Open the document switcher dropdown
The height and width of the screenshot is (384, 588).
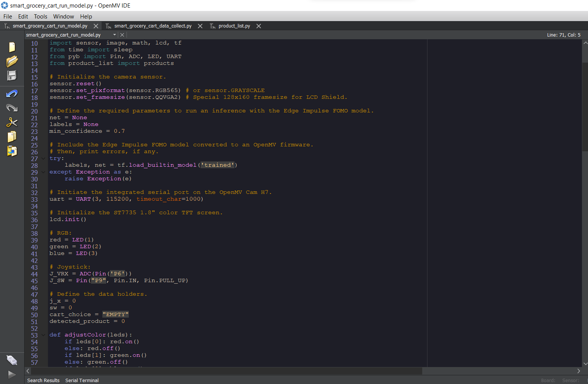tap(115, 34)
